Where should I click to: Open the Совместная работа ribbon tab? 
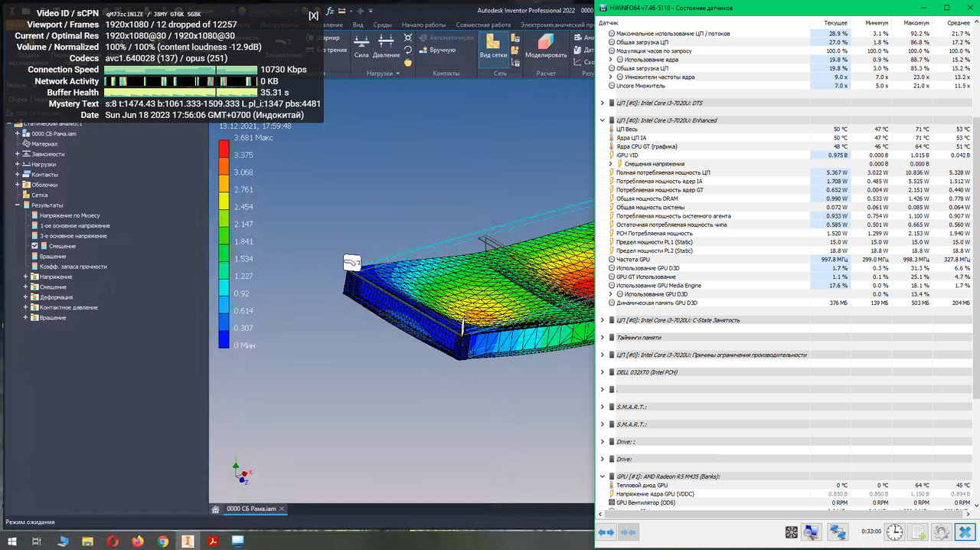pos(483,25)
